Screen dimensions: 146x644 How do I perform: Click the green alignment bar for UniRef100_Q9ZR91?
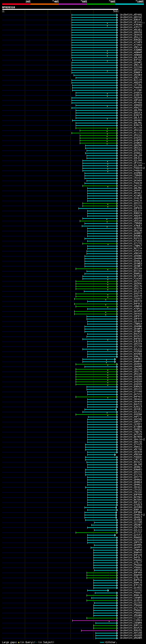click(x=97, y=364)
